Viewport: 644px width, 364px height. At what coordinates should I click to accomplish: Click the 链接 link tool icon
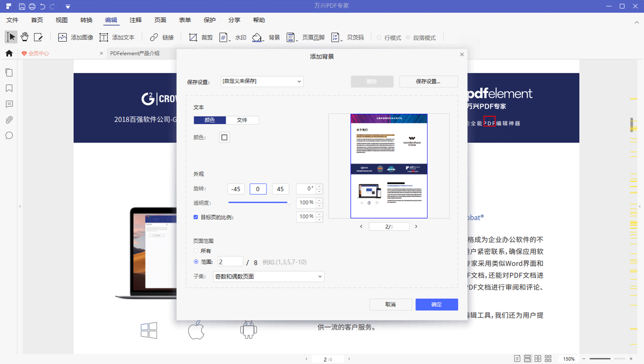(154, 38)
